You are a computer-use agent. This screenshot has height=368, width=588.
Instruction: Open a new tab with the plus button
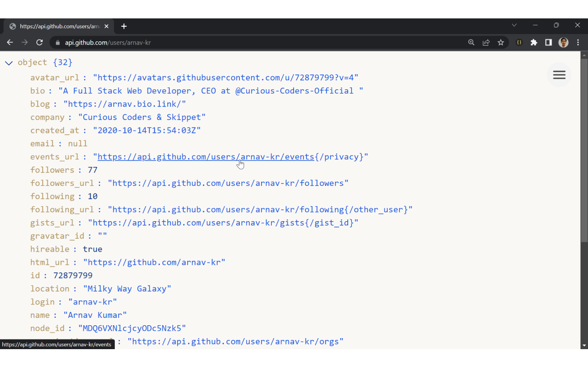click(x=124, y=26)
